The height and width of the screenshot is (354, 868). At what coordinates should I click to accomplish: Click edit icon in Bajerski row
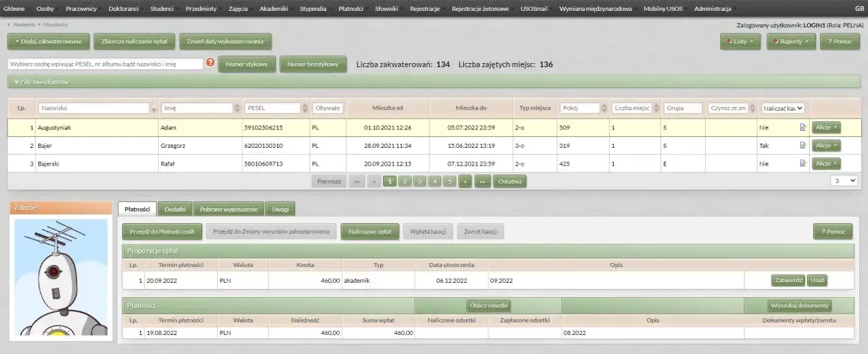point(803,163)
